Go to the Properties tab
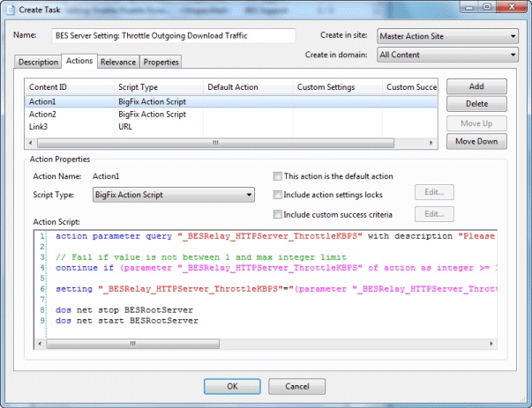Screen dimensions: 532x408 point(161,62)
